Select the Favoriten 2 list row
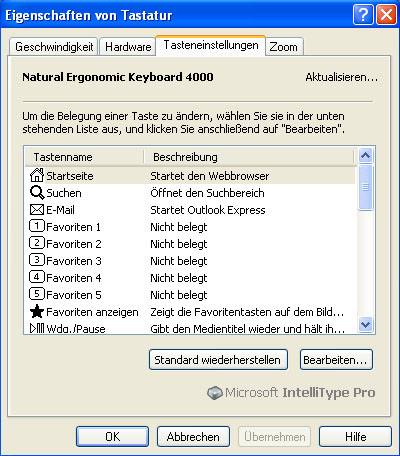 190,244
